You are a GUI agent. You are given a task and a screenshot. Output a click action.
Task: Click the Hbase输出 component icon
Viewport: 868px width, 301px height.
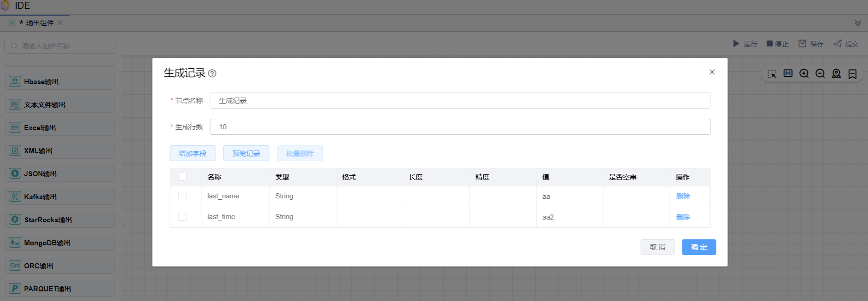15,81
